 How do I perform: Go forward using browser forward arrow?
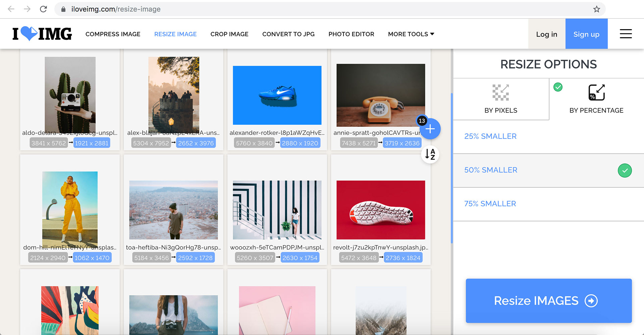(27, 9)
